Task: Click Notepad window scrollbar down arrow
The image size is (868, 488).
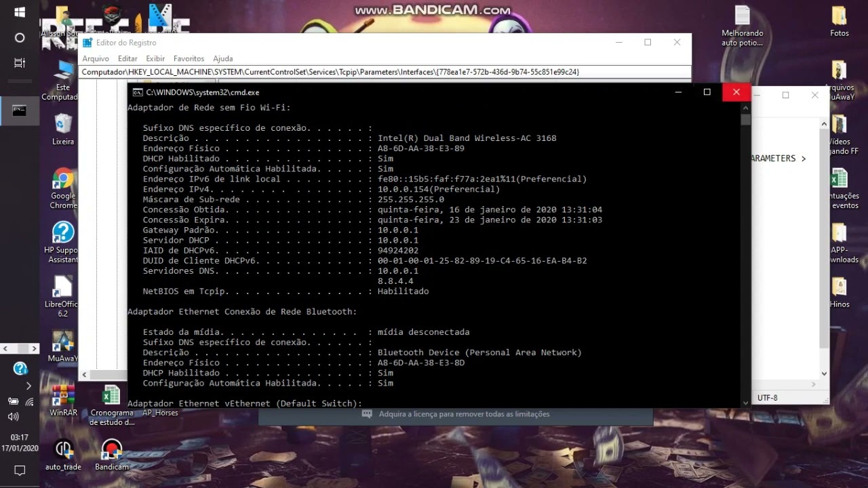Action: [825, 373]
